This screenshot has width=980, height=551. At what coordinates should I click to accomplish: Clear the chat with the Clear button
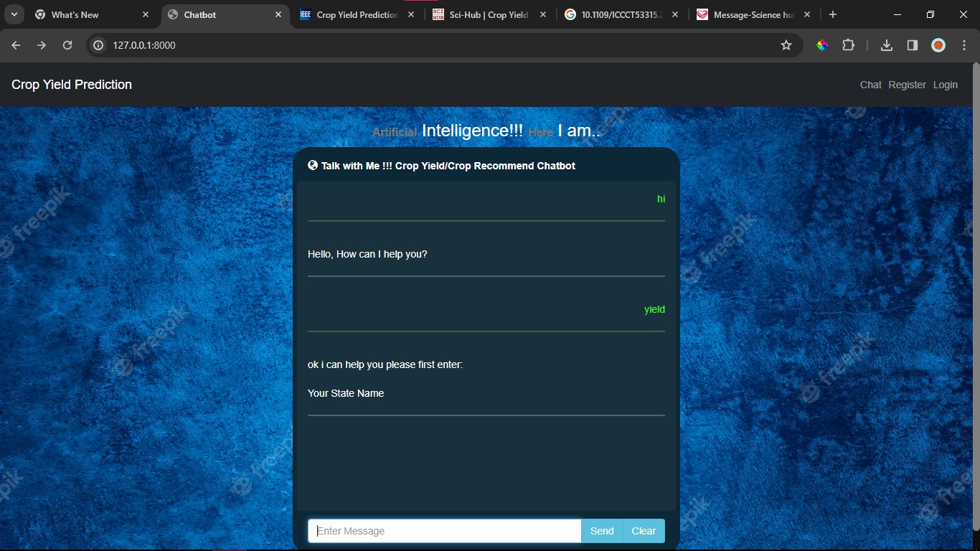[x=643, y=531]
